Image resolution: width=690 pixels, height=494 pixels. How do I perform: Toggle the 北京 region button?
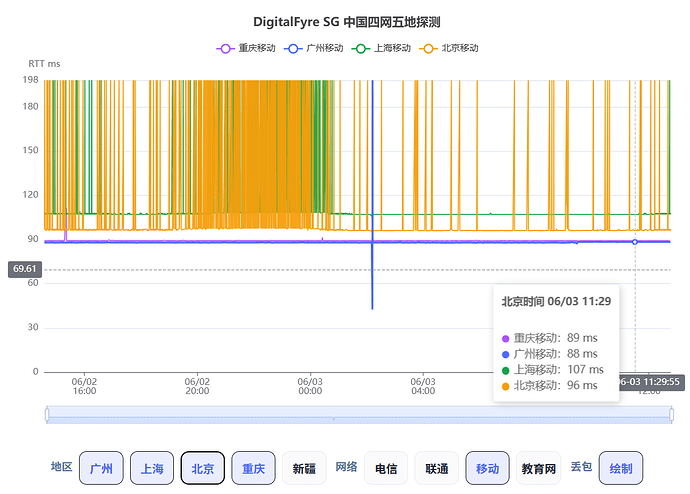[x=203, y=468]
